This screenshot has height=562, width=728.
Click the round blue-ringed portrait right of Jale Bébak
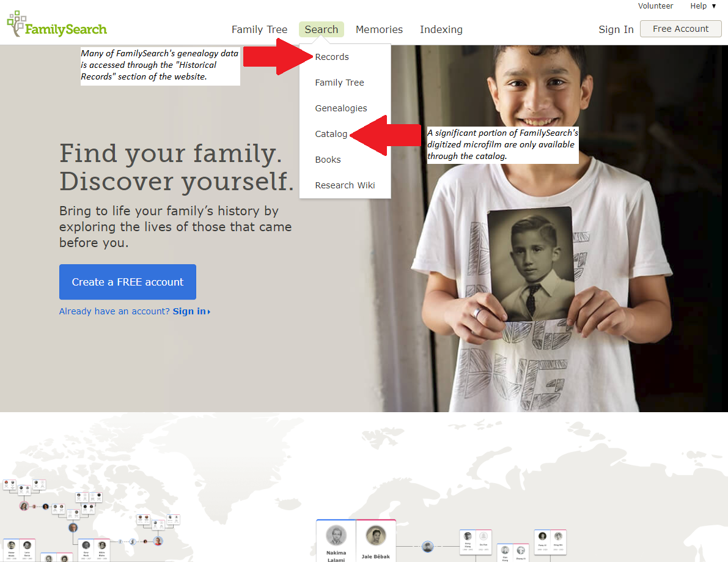pos(428,546)
